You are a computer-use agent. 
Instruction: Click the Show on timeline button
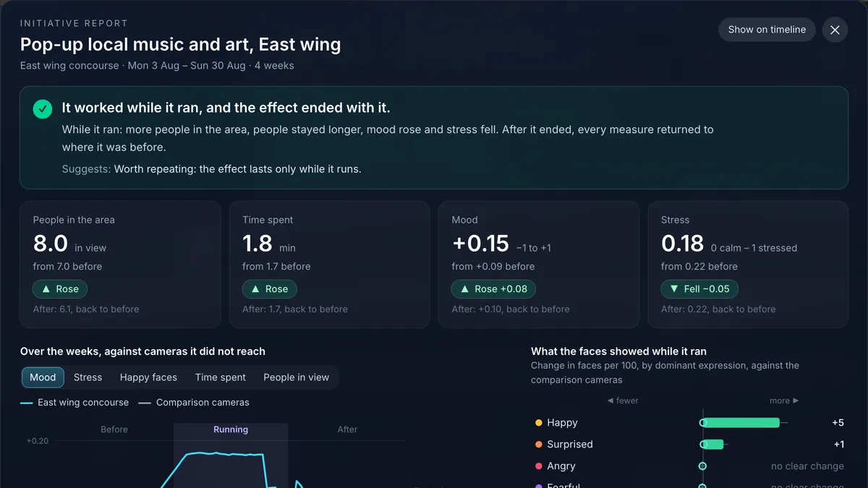pos(767,30)
